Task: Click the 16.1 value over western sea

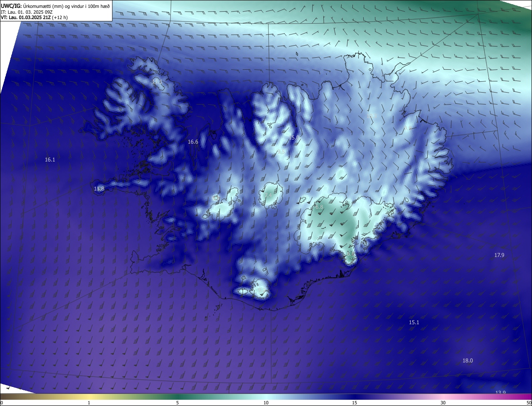Action: (x=50, y=160)
